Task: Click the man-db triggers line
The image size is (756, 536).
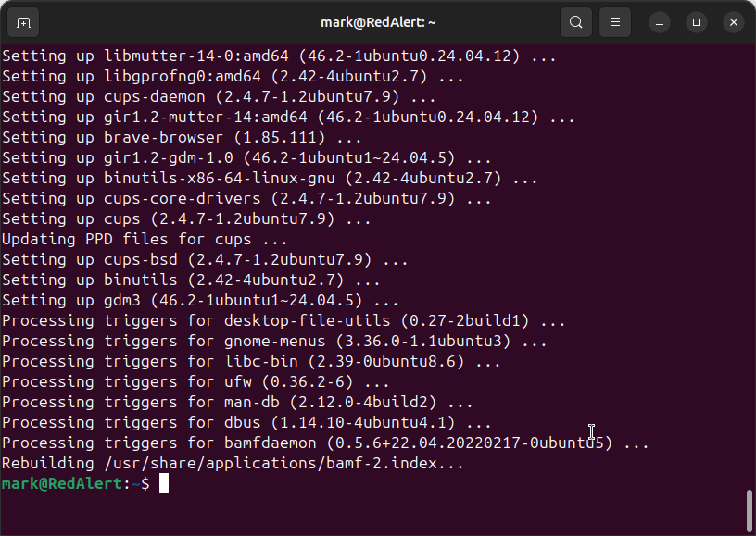Action: (x=237, y=402)
